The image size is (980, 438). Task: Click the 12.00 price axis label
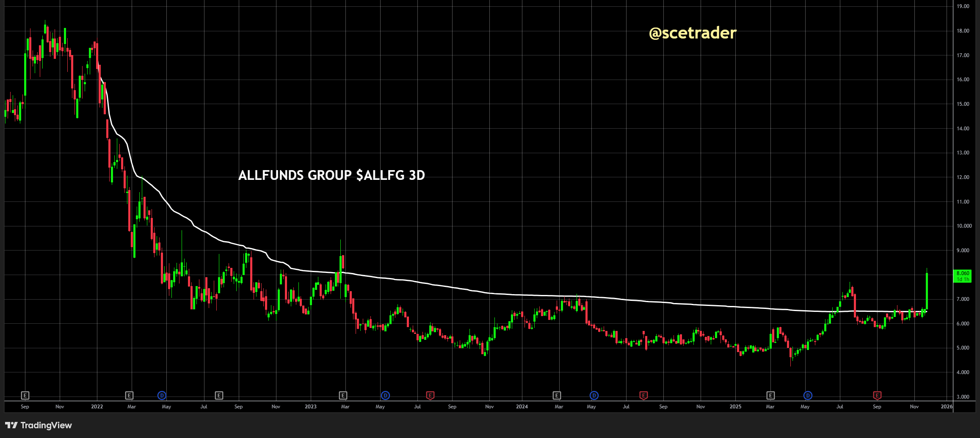pyautogui.click(x=963, y=177)
